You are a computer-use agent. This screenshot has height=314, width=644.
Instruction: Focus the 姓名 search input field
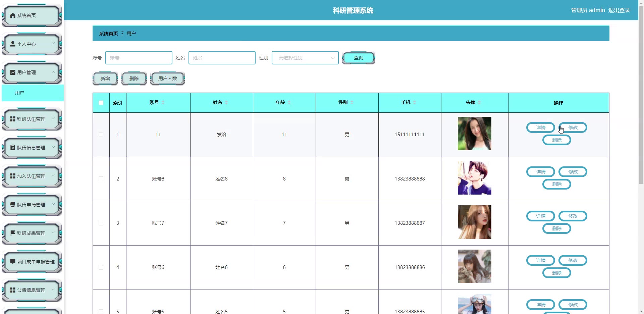tap(222, 58)
